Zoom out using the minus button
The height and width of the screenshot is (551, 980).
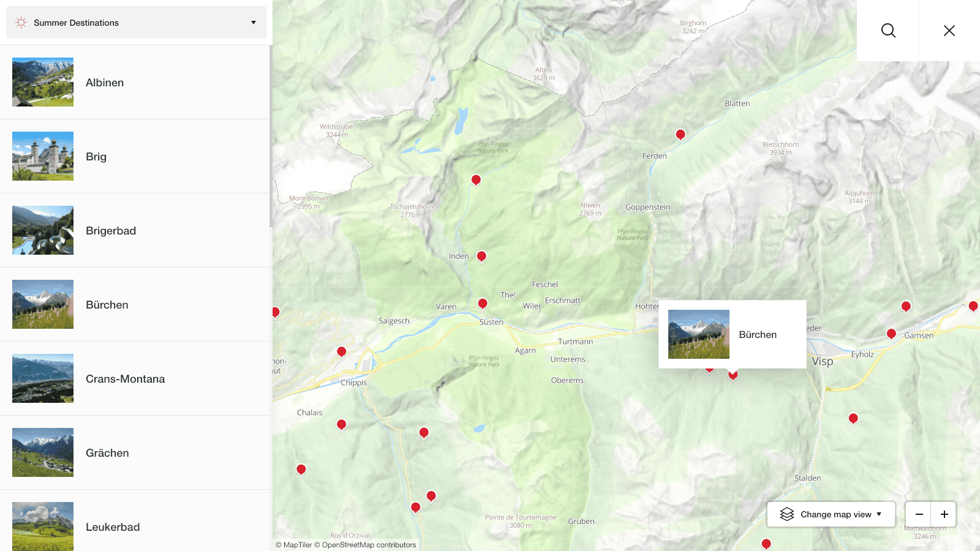(x=919, y=514)
